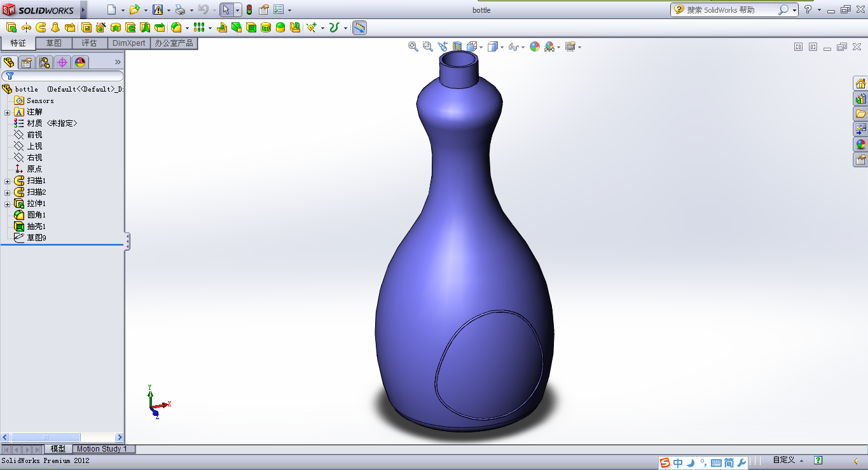
Task: Open SolidWorks Resources home icon
Action: click(860, 83)
